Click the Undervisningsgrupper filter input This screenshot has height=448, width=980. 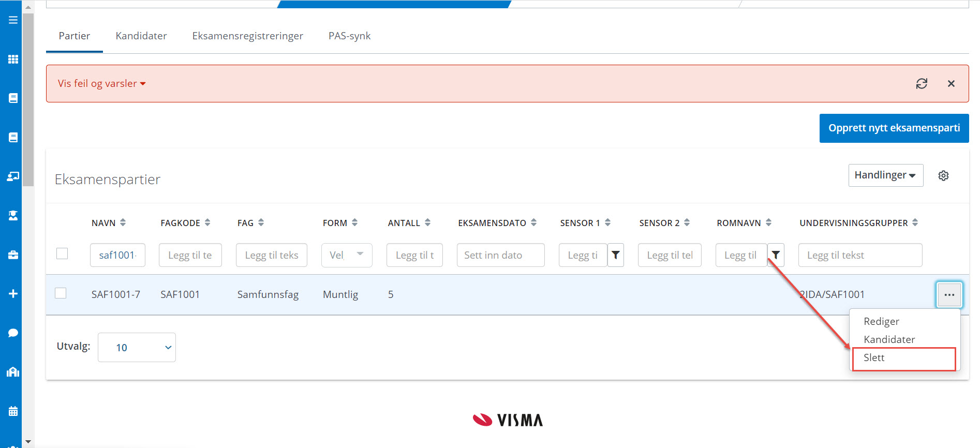tap(860, 255)
